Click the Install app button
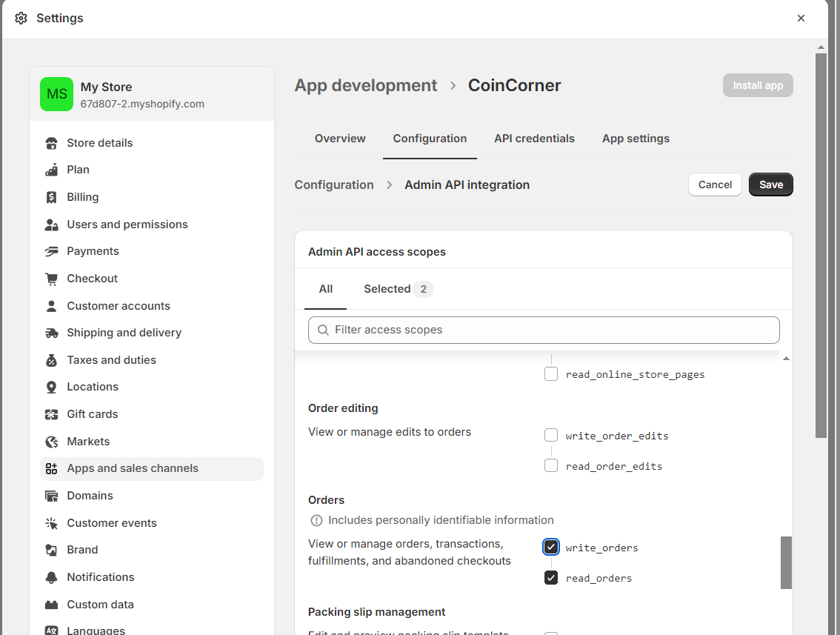 point(758,86)
